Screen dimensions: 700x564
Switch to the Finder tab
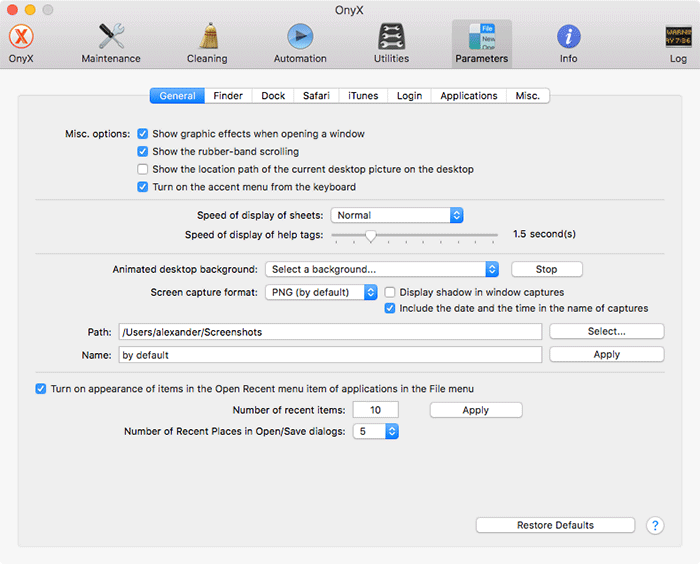pyautogui.click(x=228, y=96)
